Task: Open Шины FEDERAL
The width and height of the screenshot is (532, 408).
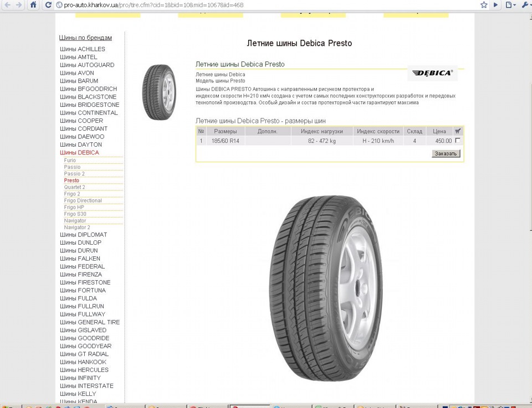Action: click(82, 266)
